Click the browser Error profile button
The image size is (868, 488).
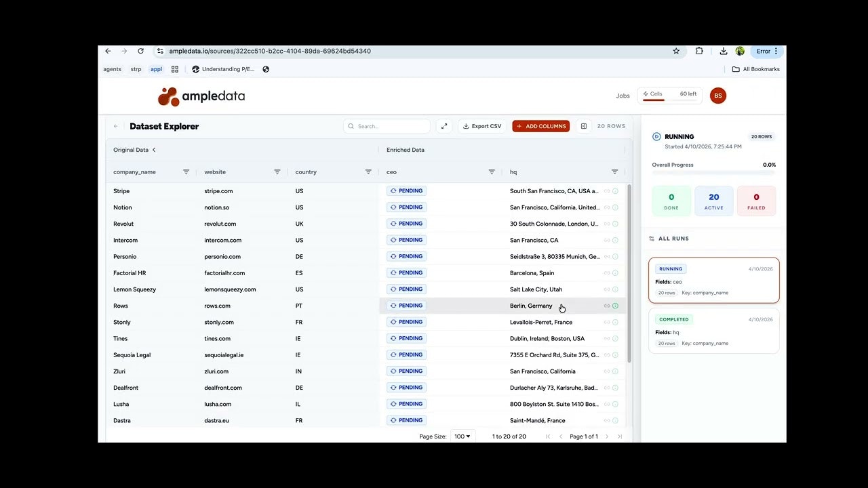pyautogui.click(x=766, y=51)
